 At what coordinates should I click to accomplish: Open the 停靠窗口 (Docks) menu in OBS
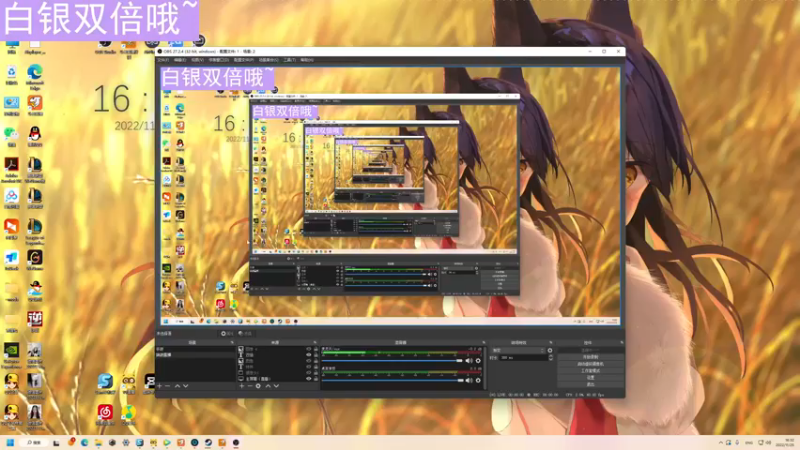click(218, 60)
